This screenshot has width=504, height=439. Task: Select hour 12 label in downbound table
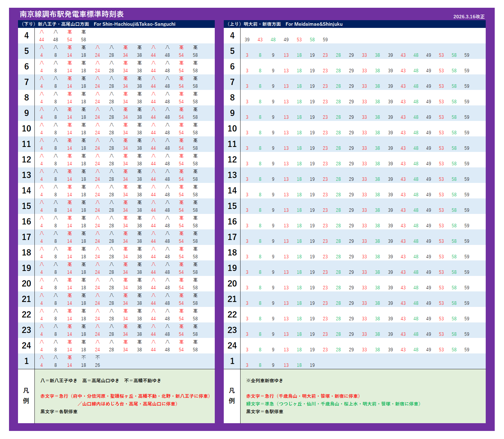click(x=26, y=160)
